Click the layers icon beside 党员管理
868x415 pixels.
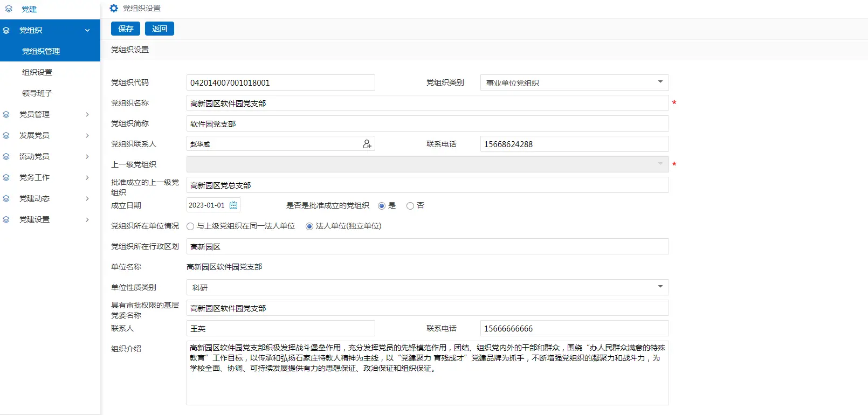pos(6,114)
